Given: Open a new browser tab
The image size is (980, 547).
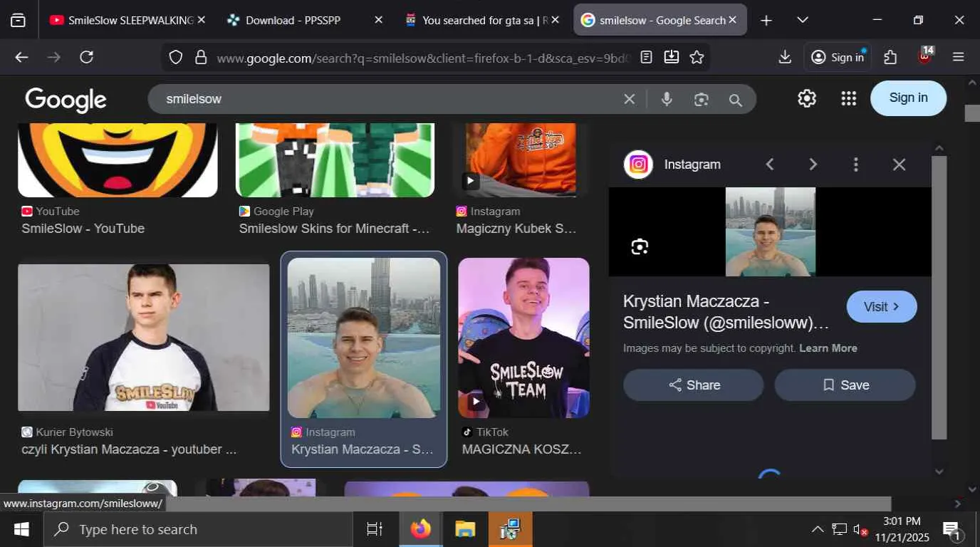Looking at the screenshot, I should [x=766, y=20].
